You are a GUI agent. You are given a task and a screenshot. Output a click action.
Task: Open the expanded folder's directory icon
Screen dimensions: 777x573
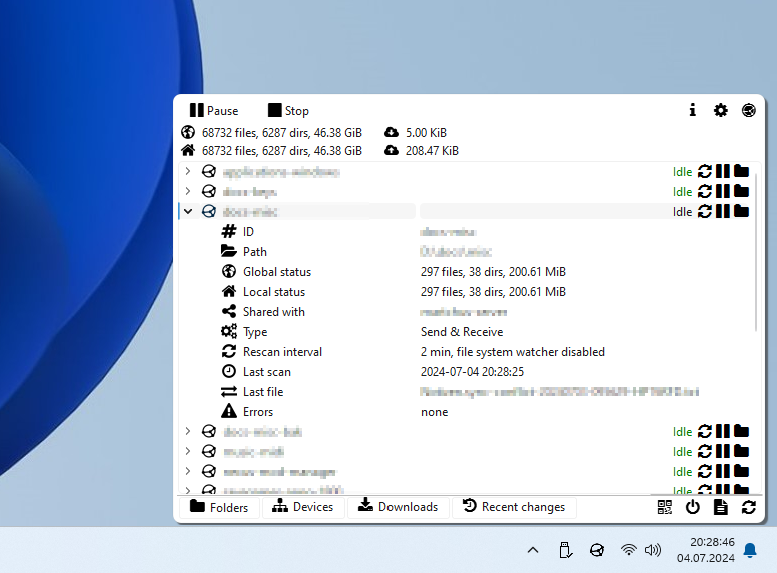tap(741, 211)
